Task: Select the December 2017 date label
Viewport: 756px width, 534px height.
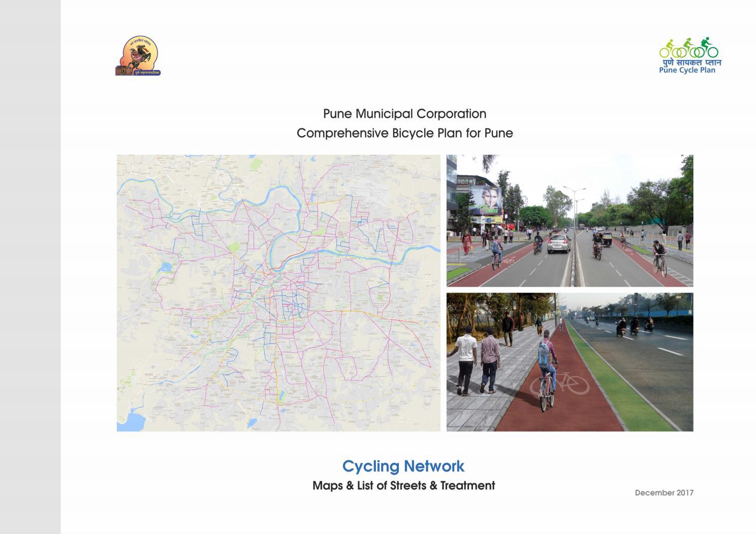Action: click(664, 492)
